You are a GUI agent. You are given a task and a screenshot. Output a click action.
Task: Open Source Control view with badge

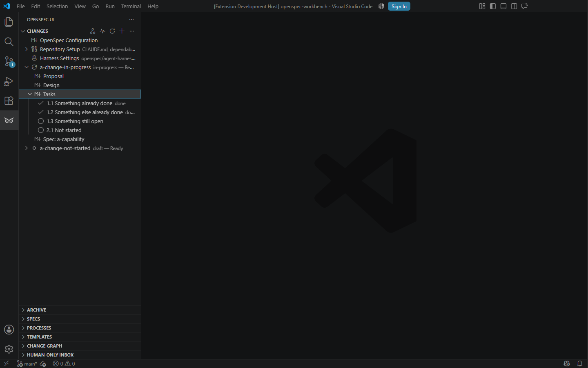click(x=9, y=61)
